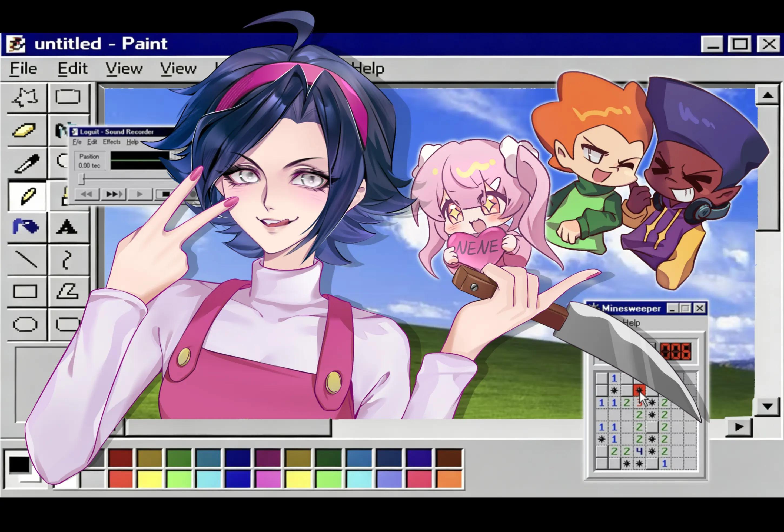The height and width of the screenshot is (532, 784).
Task: Choose the rectangular Select tool in Paint
Action: (68, 98)
